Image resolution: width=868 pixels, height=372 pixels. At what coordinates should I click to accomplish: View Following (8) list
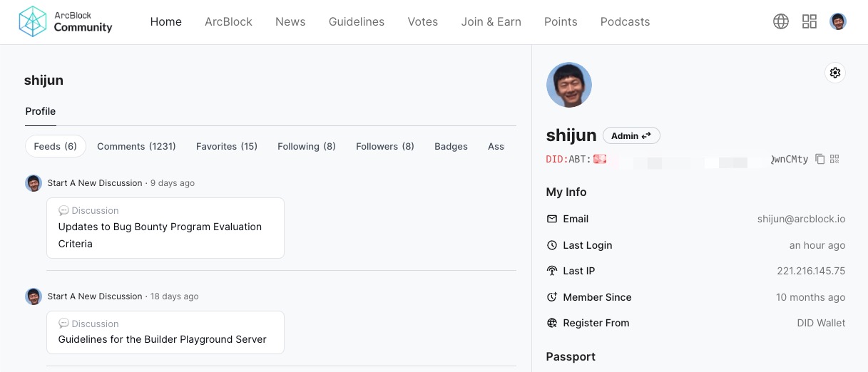[307, 146]
